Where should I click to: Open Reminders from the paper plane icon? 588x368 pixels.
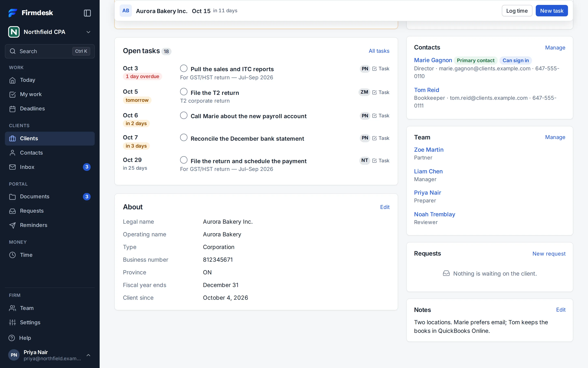click(12, 225)
